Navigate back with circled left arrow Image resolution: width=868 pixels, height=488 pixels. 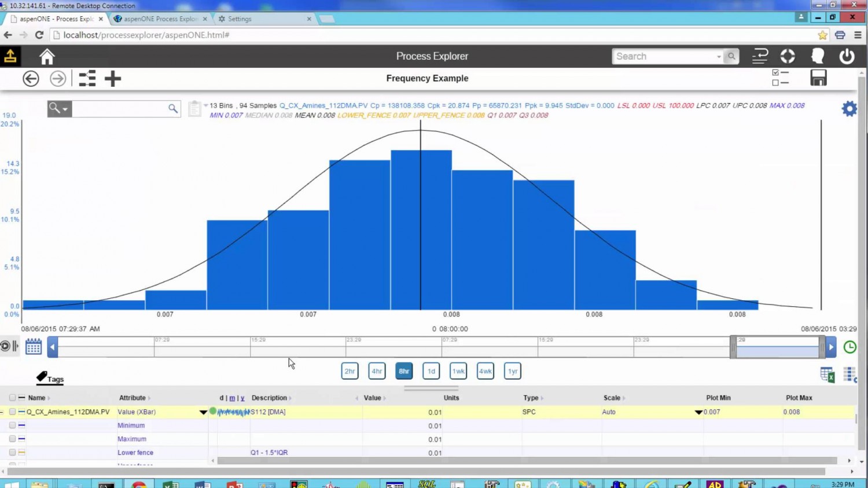tap(31, 79)
